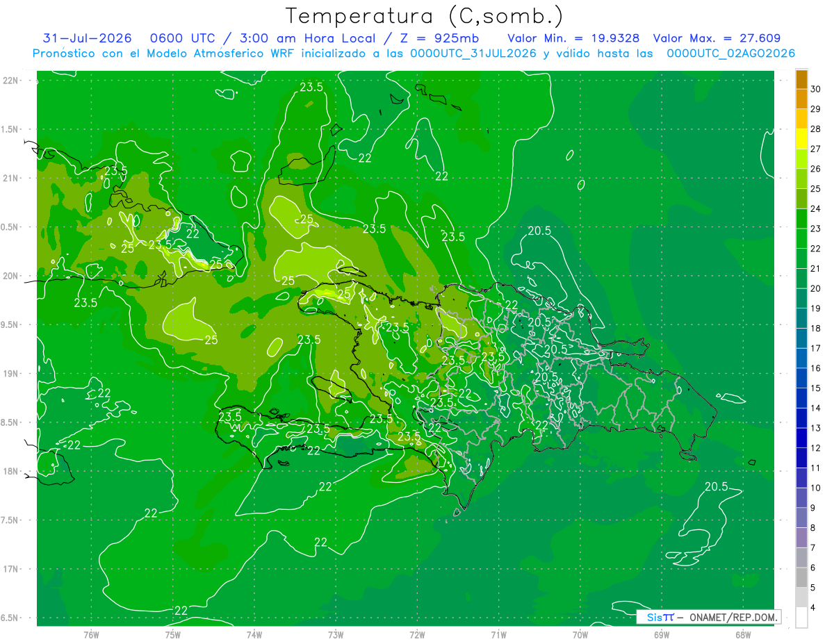This screenshot has width=834, height=644.
Task: Pick the orange swatch between 29 and 30
Action: tap(802, 99)
